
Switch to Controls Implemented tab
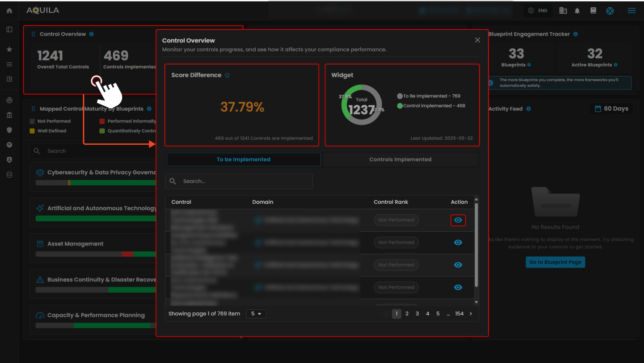click(x=400, y=160)
